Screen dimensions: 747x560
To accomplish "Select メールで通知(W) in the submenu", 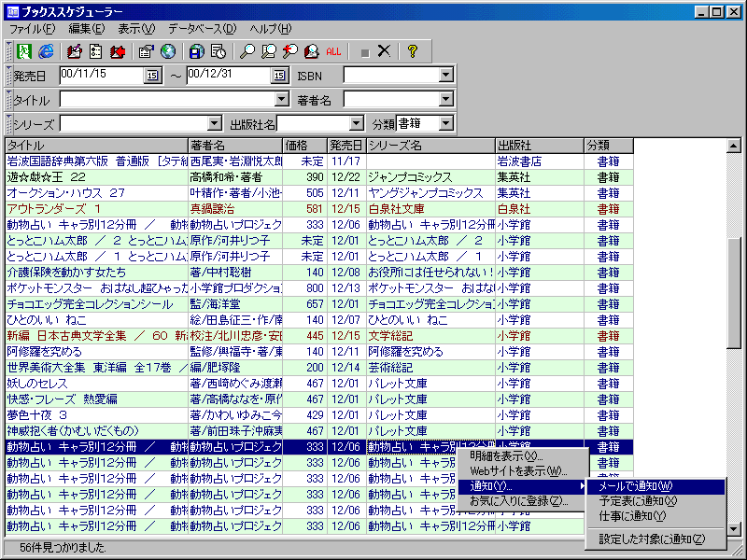I will click(656, 486).
